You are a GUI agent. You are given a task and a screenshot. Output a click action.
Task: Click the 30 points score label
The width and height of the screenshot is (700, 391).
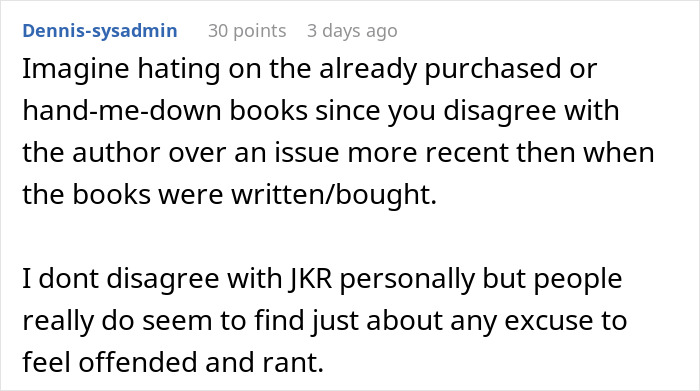pos(247,31)
